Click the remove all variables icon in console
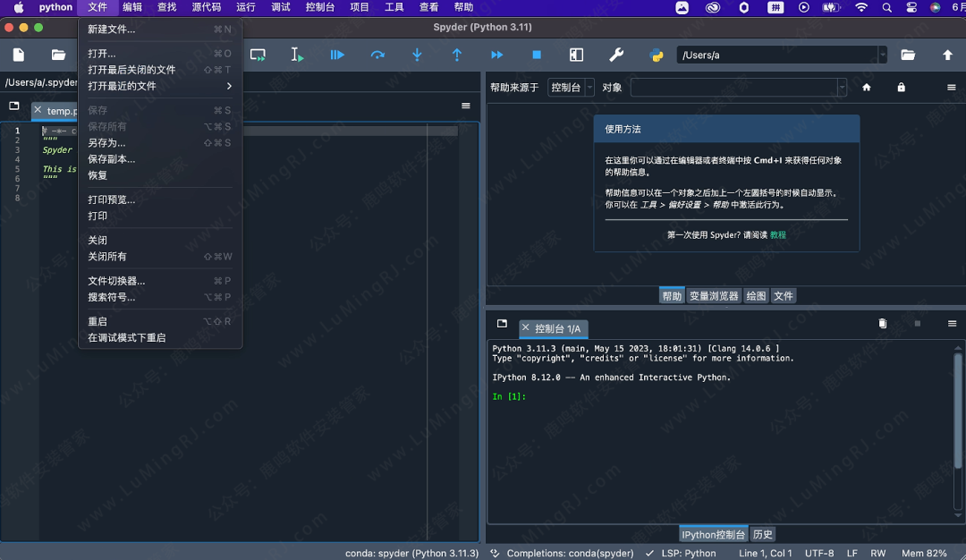The height and width of the screenshot is (560, 966). 882,324
